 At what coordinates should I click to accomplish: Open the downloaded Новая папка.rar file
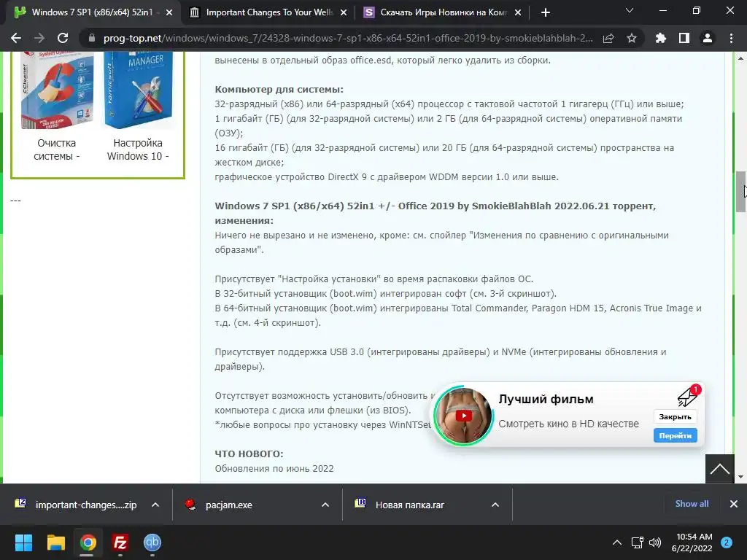[400, 505]
